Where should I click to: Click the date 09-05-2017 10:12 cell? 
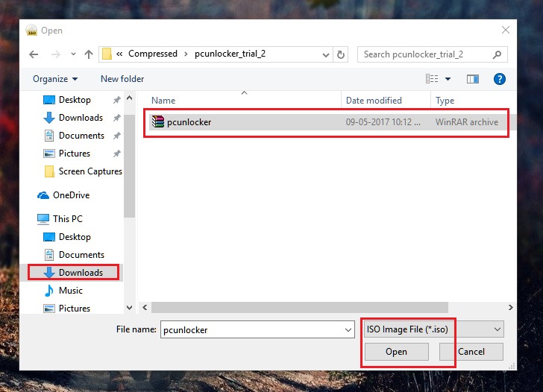(x=383, y=122)
